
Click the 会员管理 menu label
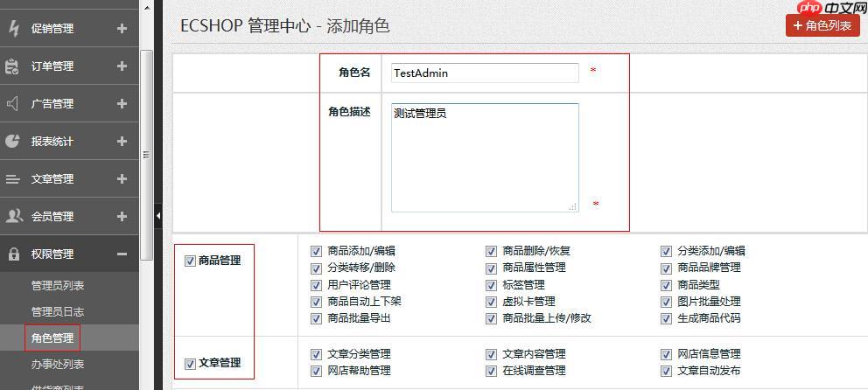pos(52,217)
